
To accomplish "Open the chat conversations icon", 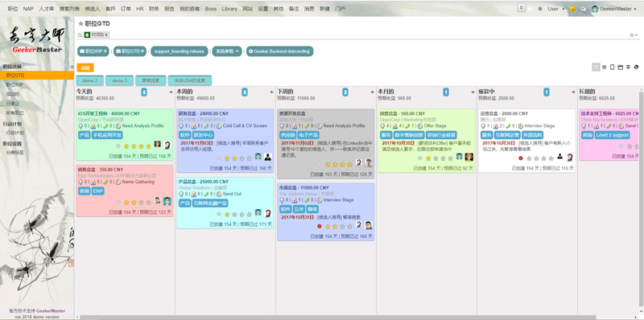I will pyautogui.click(x=583, y=9).
